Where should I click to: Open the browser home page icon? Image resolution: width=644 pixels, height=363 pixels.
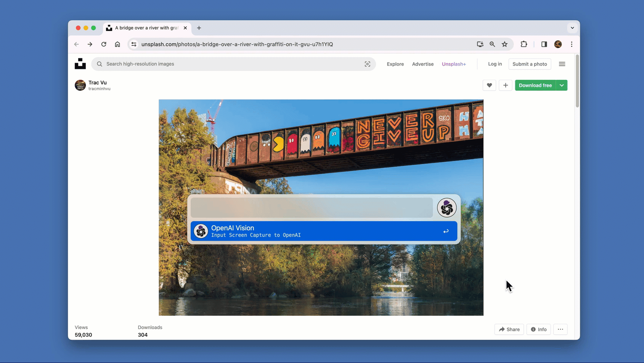point(117,44)
